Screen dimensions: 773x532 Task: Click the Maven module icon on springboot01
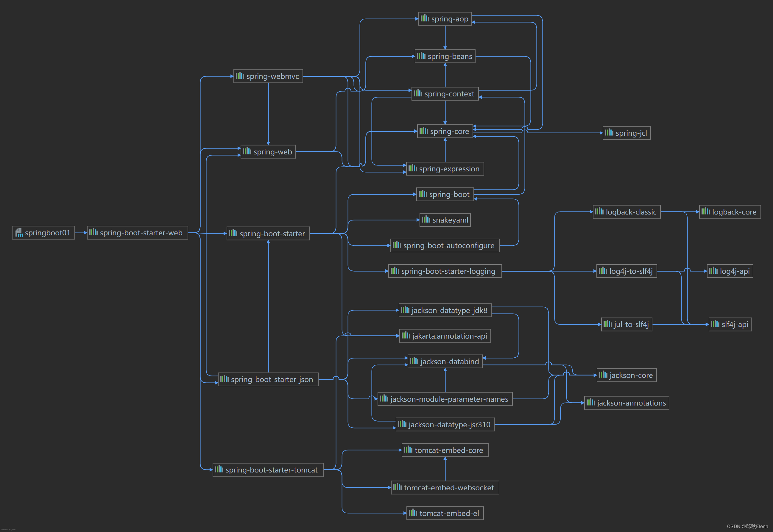point(19,233)
